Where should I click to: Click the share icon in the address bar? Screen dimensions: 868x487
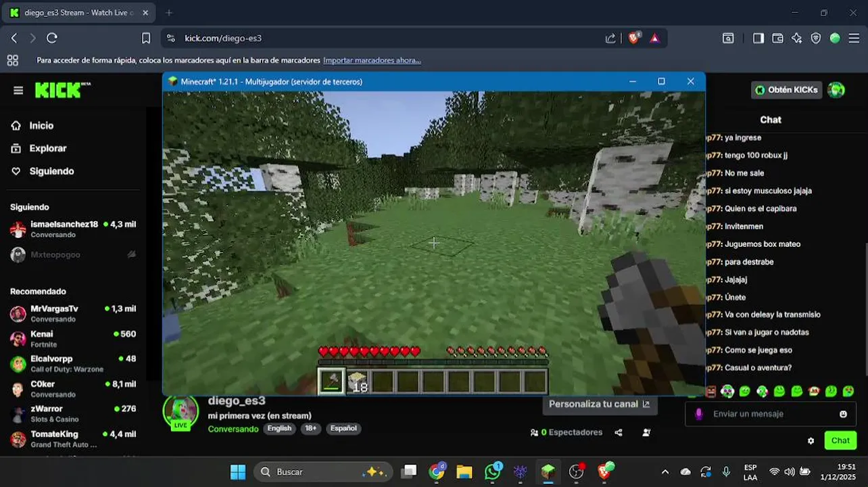610,39
